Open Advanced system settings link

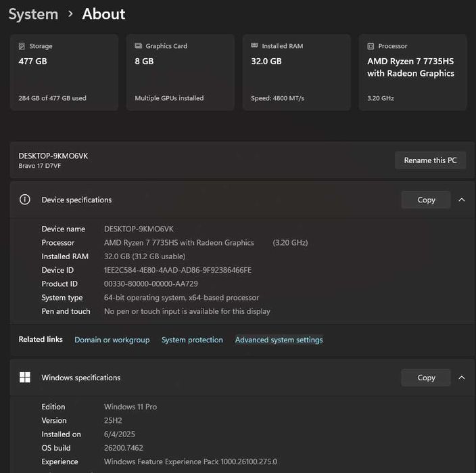click(279, 340)
